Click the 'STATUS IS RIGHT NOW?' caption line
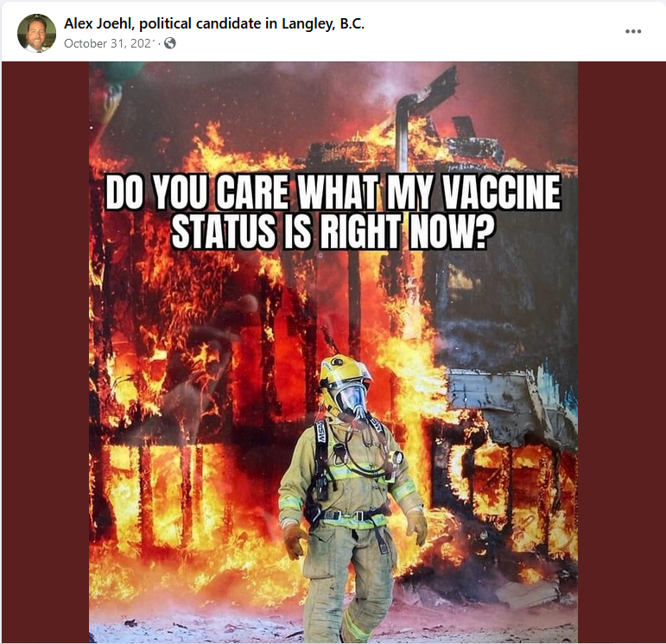This screenshot has height=644, width=666. tap(333, 231)
